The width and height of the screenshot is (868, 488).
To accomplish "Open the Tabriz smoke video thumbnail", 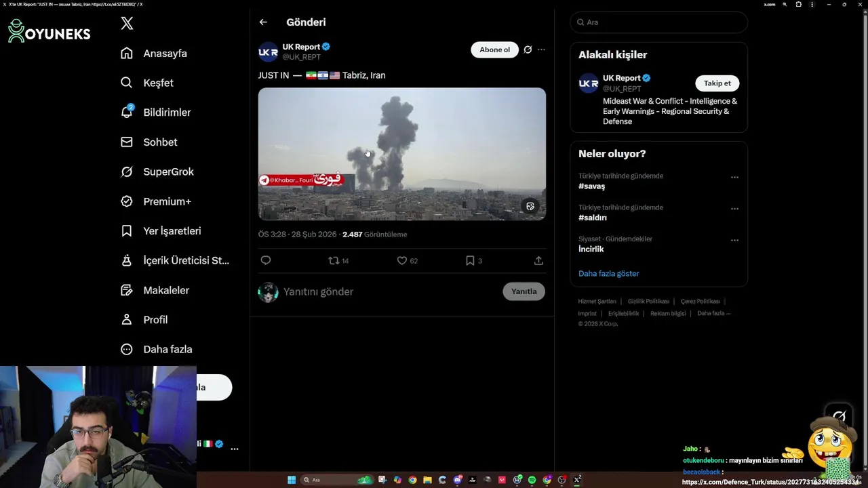I will point(401,154).
